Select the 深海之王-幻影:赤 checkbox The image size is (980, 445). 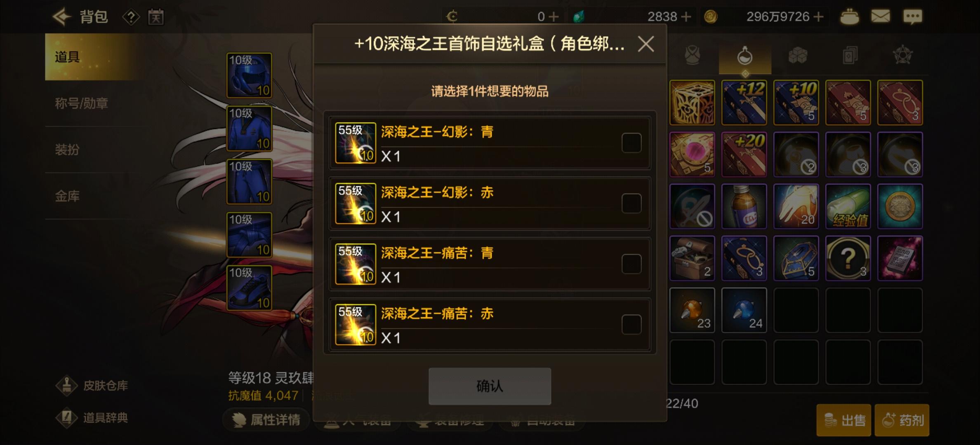pos(631,204)
